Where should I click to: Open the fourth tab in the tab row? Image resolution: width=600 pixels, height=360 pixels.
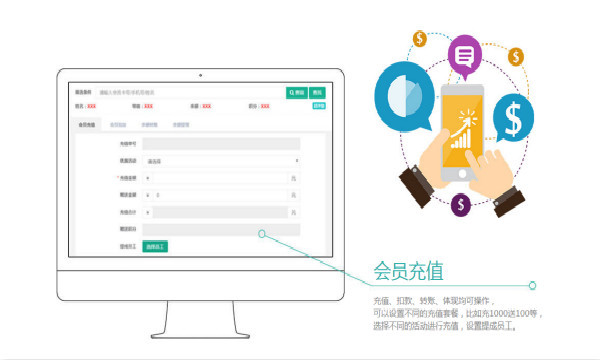pyautogui.click(x=181, y=125)
